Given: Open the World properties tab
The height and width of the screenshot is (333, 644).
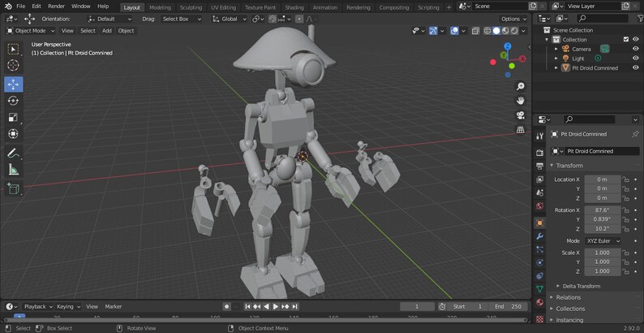Looking at the screenshot, I should tap(539, 206).
